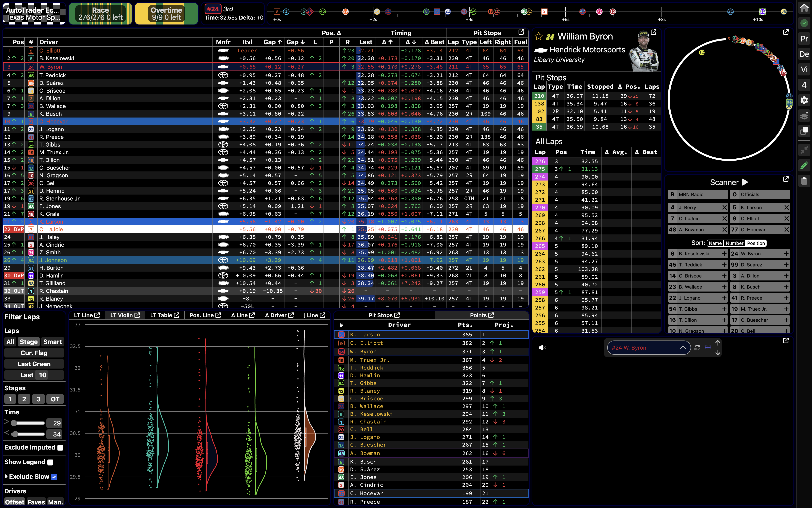812x508 pixels.
Task: Select the OT stage filter button
Action: [55, 399]
